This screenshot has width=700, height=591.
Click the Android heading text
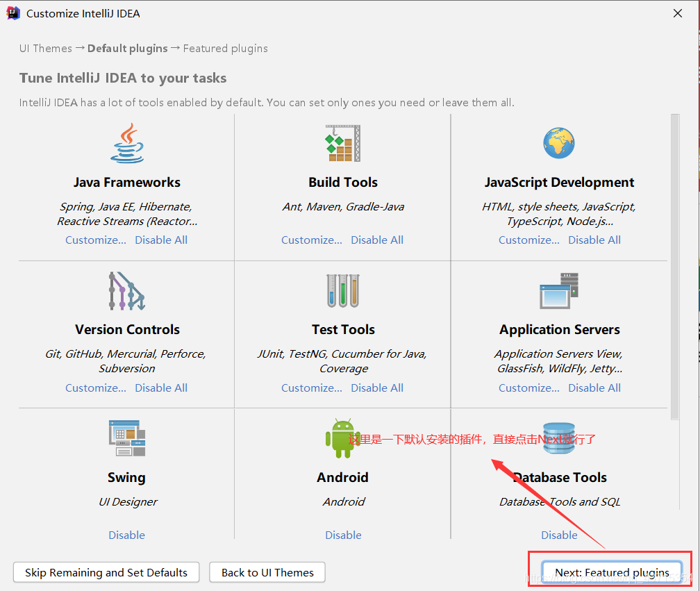coord(343,477)
